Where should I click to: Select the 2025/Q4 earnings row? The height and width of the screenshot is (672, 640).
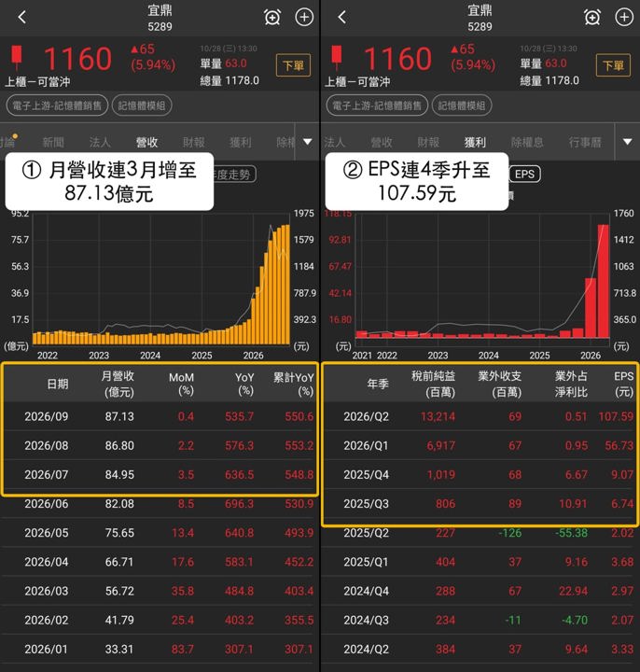pyautogui.click(x=480, y=474)
